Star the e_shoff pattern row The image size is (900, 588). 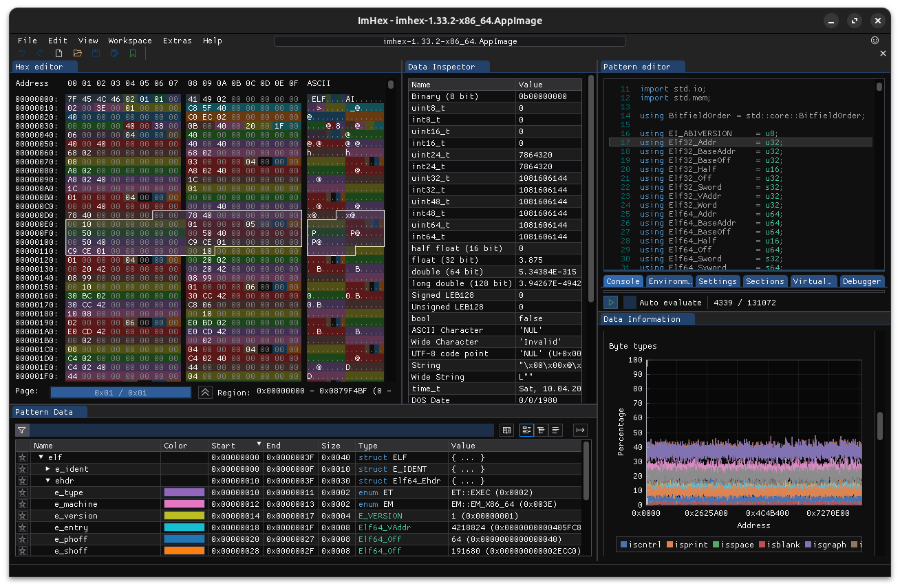[x=23, y=551]
